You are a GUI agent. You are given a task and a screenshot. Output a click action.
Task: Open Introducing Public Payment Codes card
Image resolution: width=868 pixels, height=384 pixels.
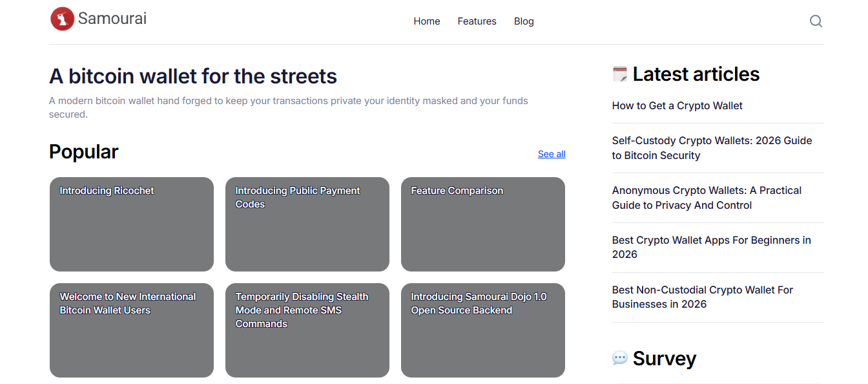pyautogui.click(x=307, y=224)
